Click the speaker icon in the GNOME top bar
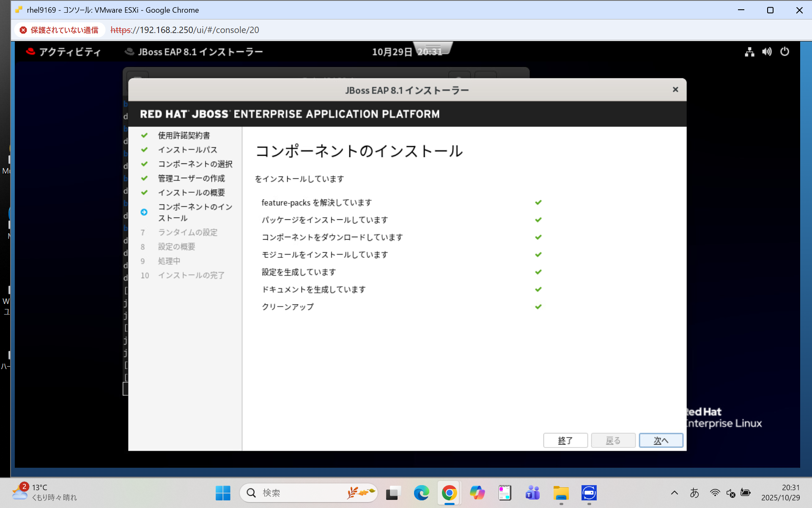This screenshot has height=508, width=812. (x=767, y=52)
